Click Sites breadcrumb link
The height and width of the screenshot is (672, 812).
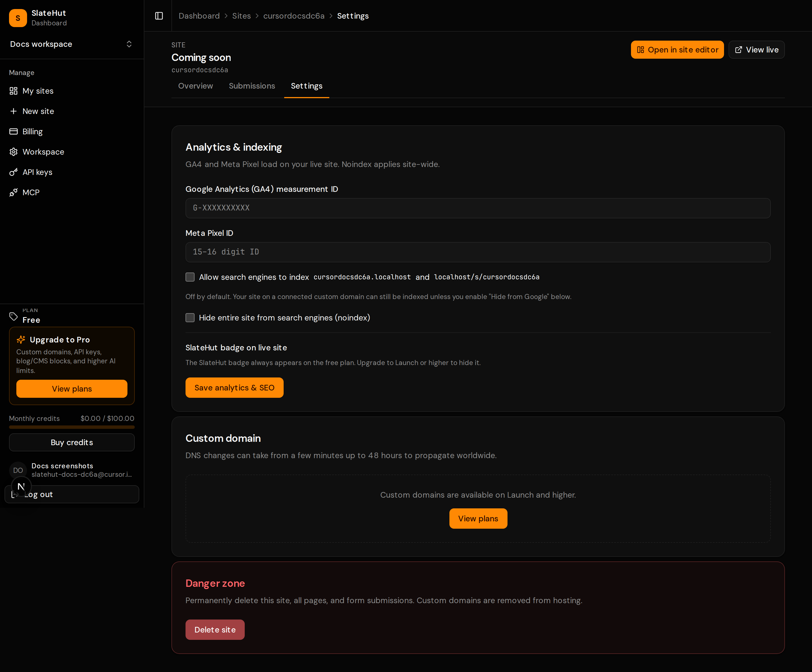pos(242,16)
